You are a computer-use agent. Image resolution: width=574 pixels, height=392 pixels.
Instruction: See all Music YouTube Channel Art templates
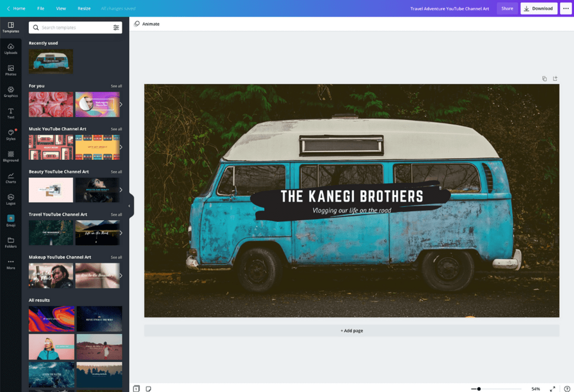pyautogui.click(x=116, y=129)
